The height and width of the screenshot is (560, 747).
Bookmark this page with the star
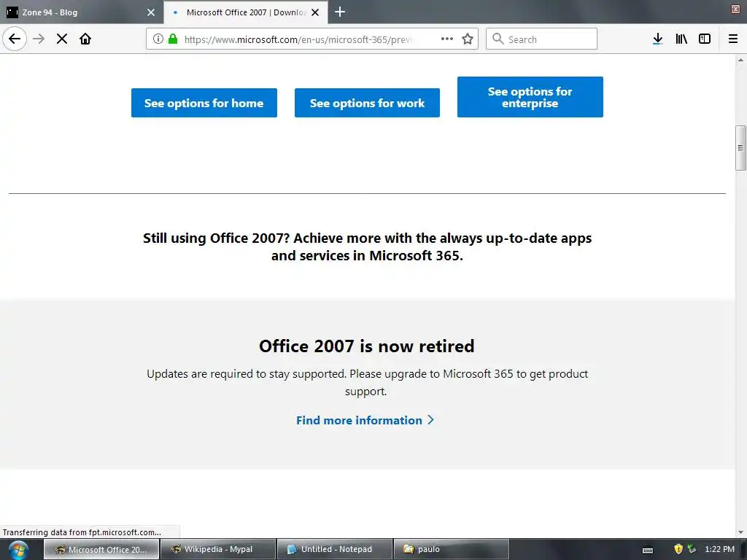pos(468,39)
